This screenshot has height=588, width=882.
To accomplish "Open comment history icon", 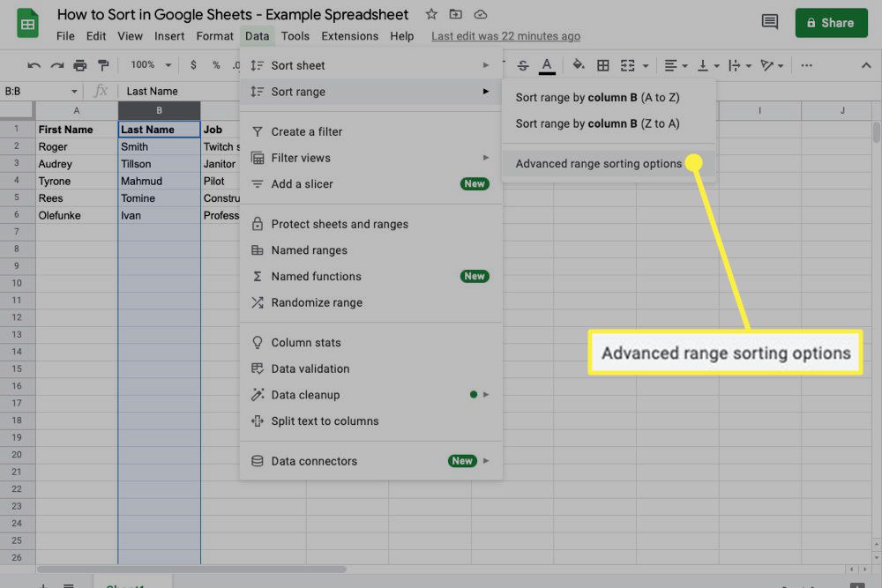I will click(x=769, y=22).
